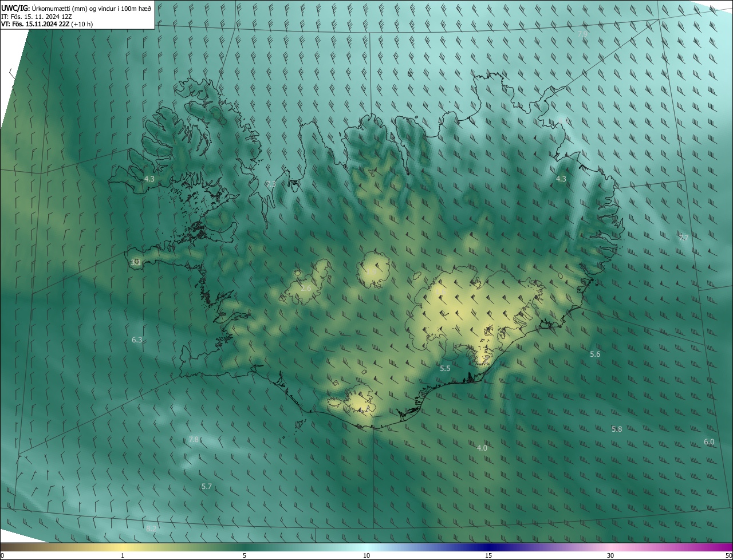Select the IT: Fös. 15.11.2024 12Z line
The image size is (733, 560).
pos(36,16)
